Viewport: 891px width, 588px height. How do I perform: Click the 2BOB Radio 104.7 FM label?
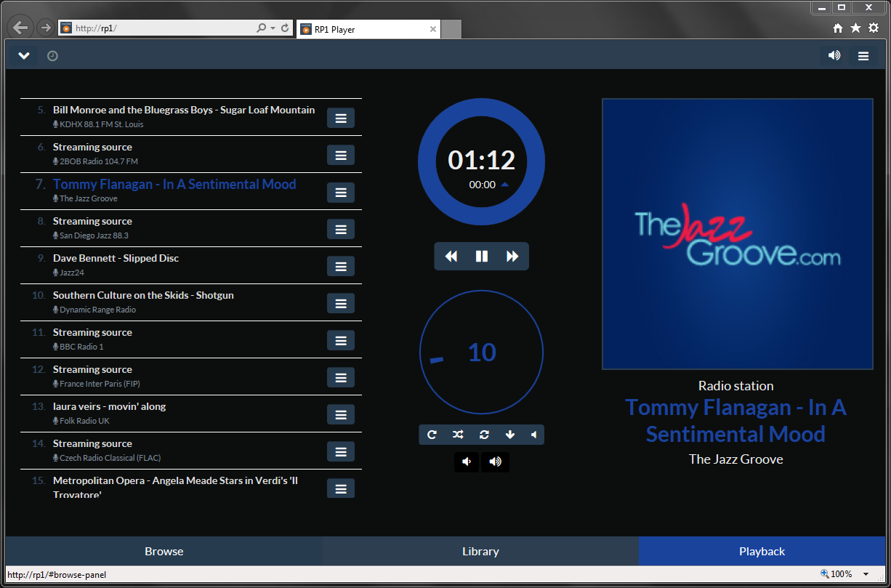[98, 161]
